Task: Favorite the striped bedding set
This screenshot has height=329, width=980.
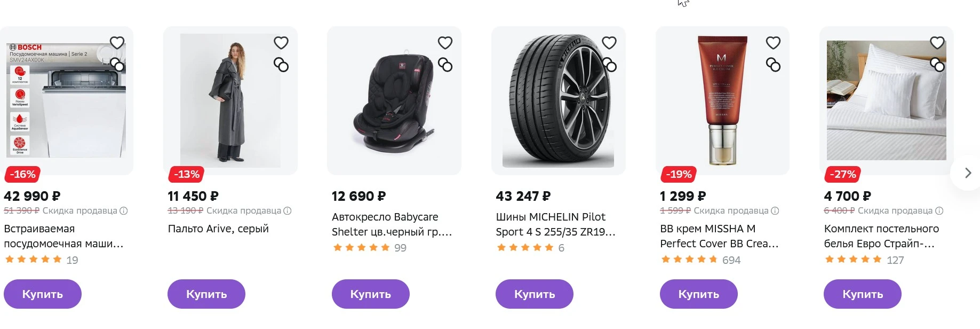Action: click(x=937, y=43)
